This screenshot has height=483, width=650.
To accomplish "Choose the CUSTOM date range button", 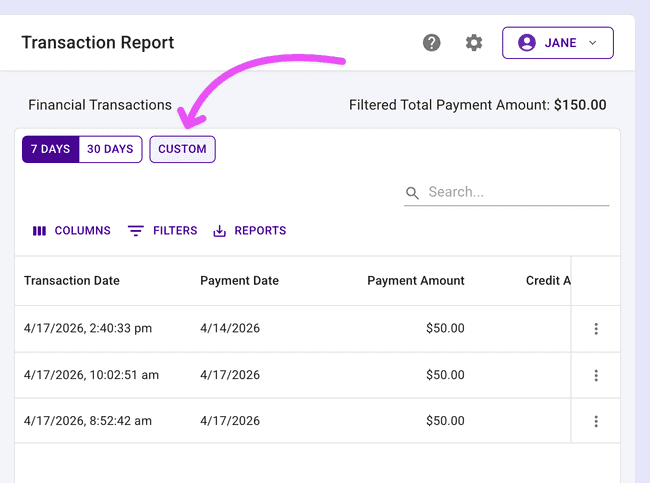I will pos(182,149).
